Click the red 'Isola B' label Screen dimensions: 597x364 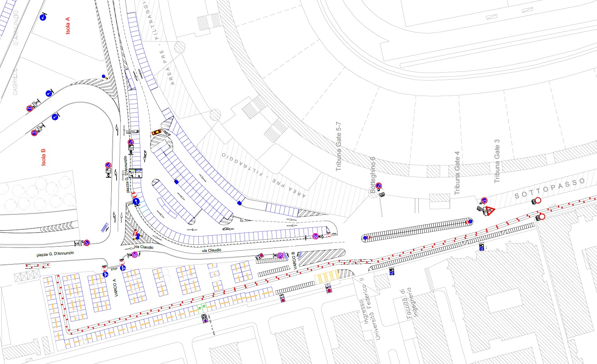click(43, 157)
